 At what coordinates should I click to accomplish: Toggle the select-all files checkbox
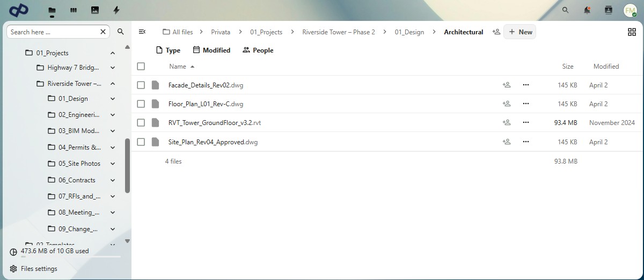[141, 67]
